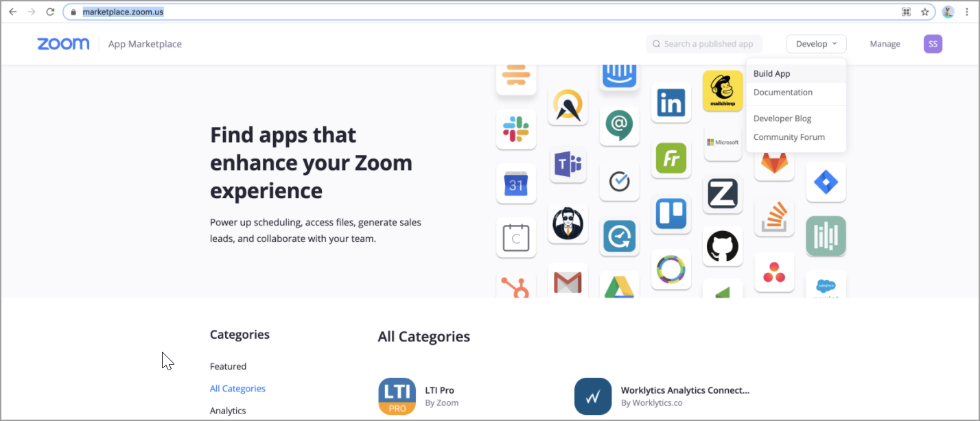Click the HubSpot app icon

tap(516, 285)
